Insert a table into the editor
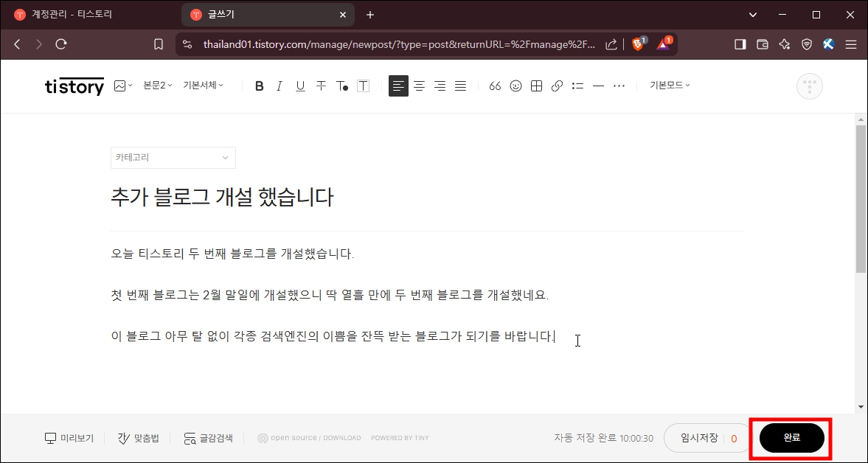 click(x=536, y=86)
